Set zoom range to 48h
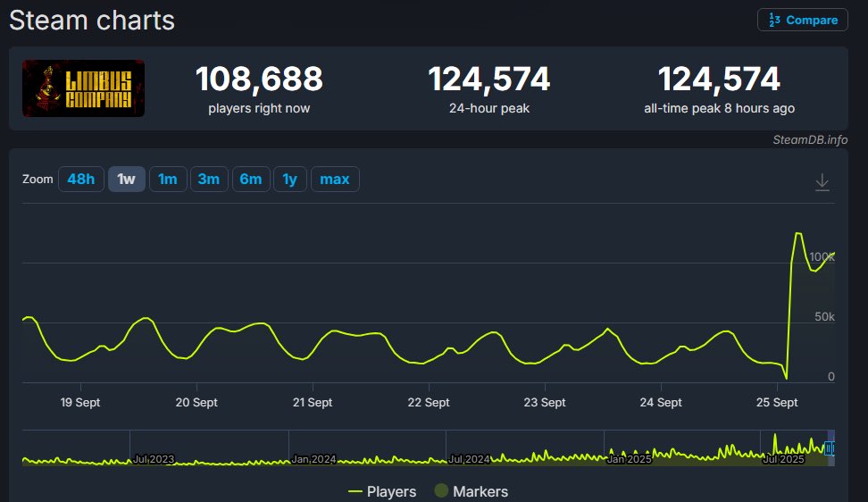 point(80,180)
